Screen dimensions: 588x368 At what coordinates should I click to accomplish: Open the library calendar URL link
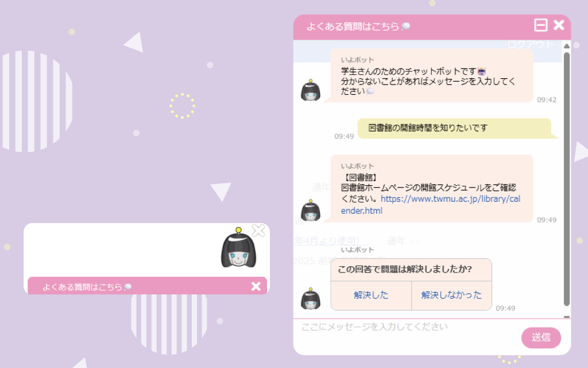tap(431, 205)
